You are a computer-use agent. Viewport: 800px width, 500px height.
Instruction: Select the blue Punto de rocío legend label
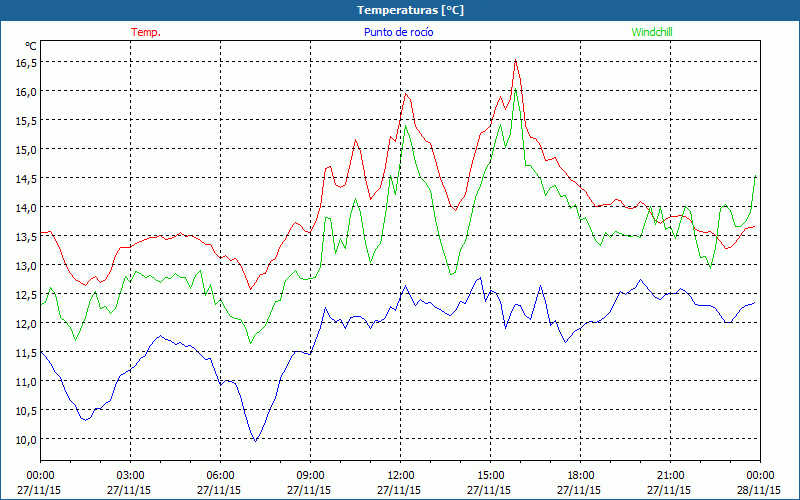399,32
